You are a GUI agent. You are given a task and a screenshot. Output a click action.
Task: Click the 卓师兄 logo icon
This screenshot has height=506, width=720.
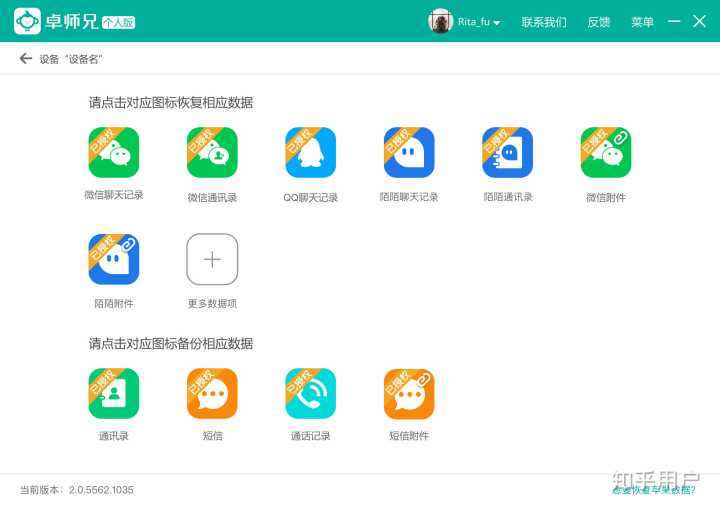(27, 21)
